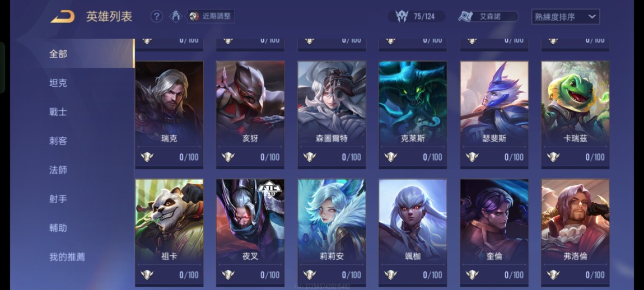Viewport: 644px width, 290px height.
Task: Tap the 艾森諾 scroll icon
Action: pyautogui.click(x=466, y=16)
